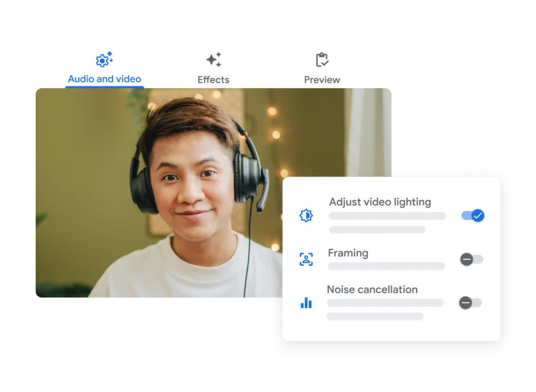
Task: Click the brightness icon beside Adjust video lighting
Action: [306, 216]
